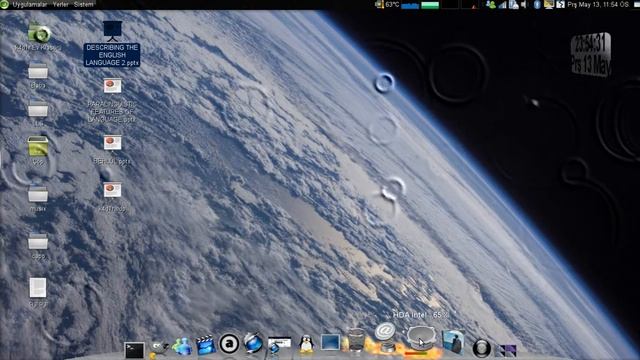Open the @ mail stamp dock icon
The image size is (640, 360).
coord(385,336)
